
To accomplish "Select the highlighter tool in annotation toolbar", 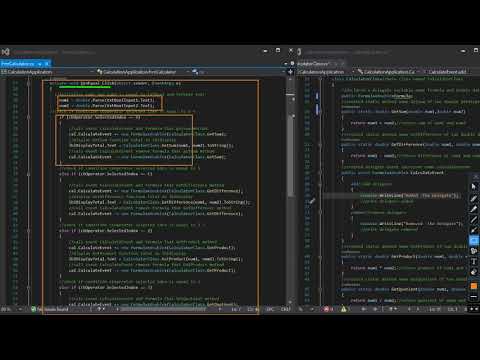I will (x=474, y=209).
